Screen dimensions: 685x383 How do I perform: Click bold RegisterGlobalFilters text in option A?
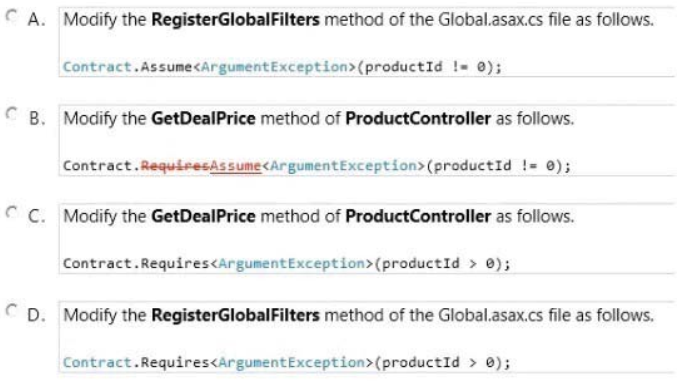pos(235,20)
